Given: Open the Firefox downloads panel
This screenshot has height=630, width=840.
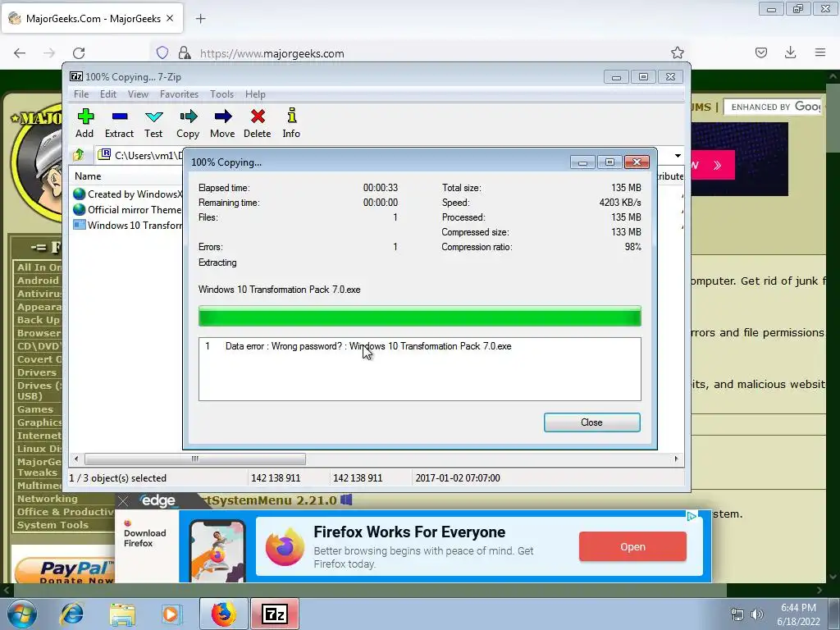Looking at the screenshot, I should [x=790, y=52].
